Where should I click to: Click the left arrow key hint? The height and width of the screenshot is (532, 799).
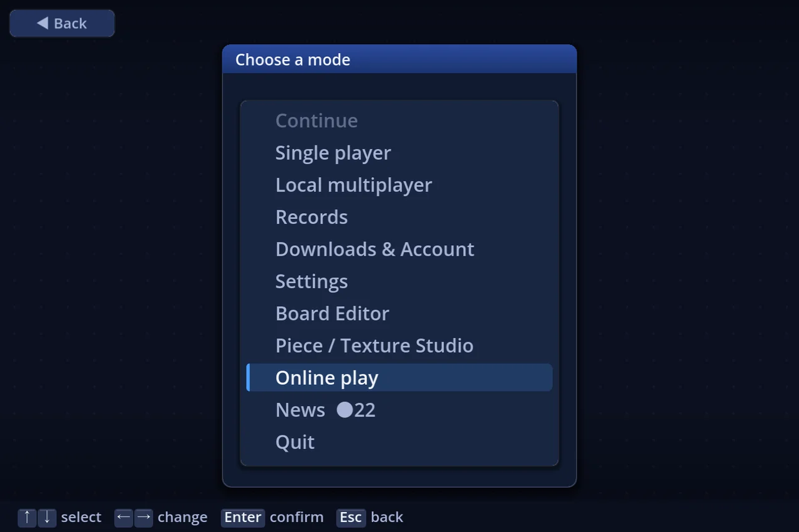pos(124,517)
